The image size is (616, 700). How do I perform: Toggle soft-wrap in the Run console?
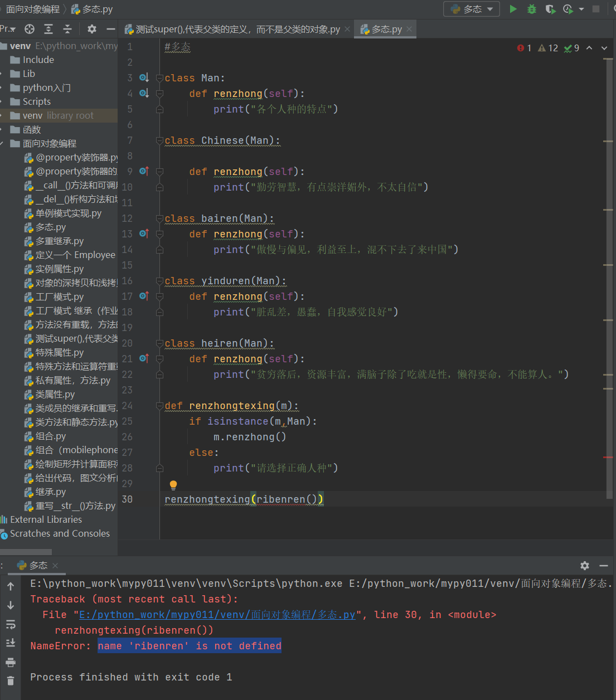click(11, 624)
